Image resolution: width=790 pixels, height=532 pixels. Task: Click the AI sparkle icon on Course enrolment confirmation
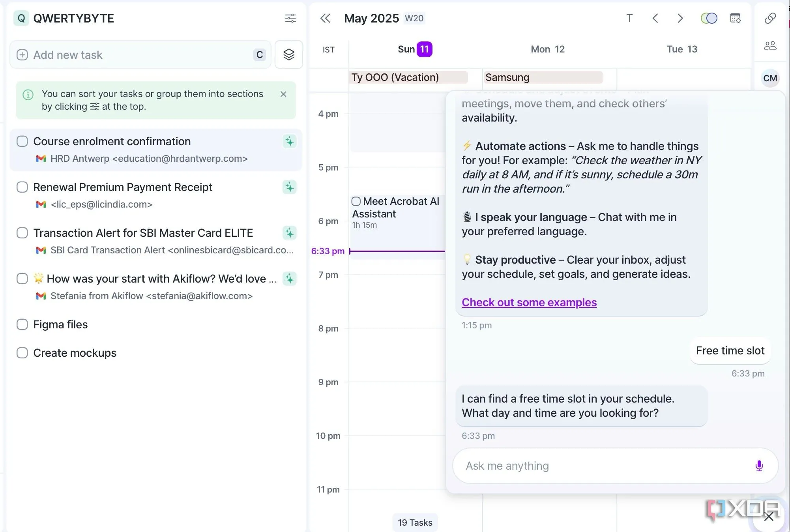pos(290,141)
